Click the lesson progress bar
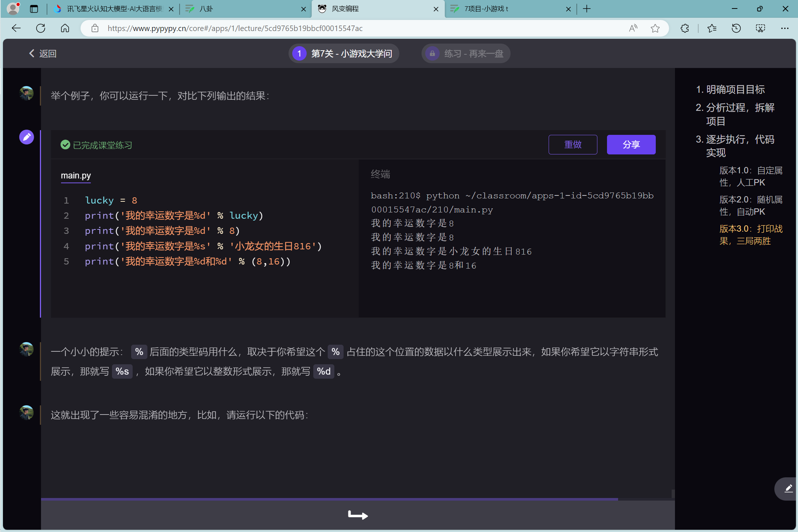Image resolution: width=798 pixels, height=532 pixels. [x=358, y=499]
